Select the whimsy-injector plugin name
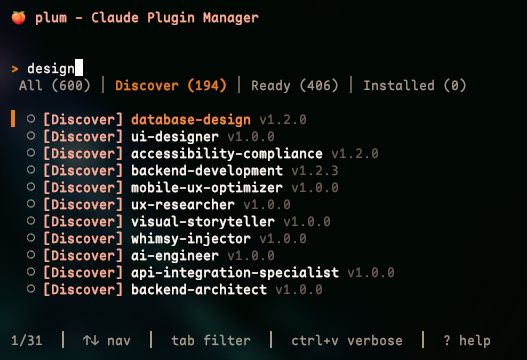Viewport: 527px width, 360px height. (191, 239)
